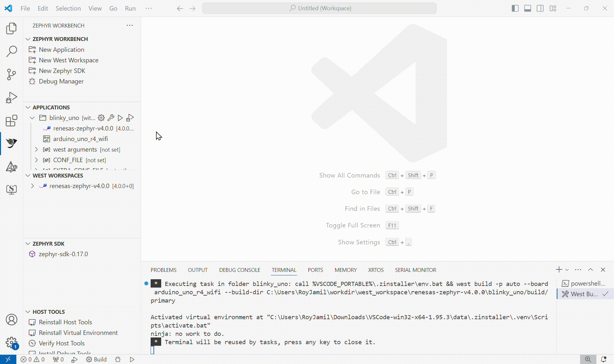Click Reinstall Virtual Environment
Image resolution: width=614 pixels, height=364 pixels.
tap(78, 333)
